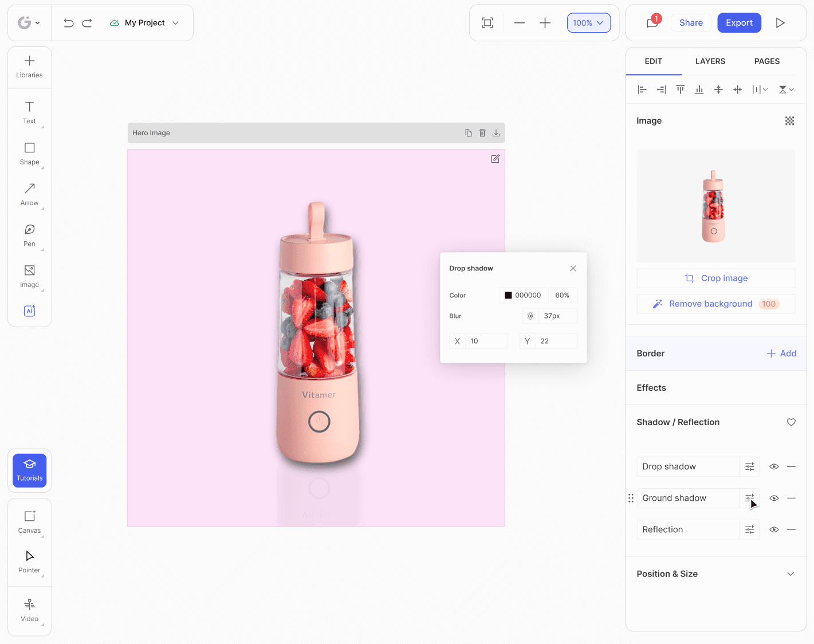Zoom in with the plus icon
814x644 pixels.
click(x=545, y=23)
